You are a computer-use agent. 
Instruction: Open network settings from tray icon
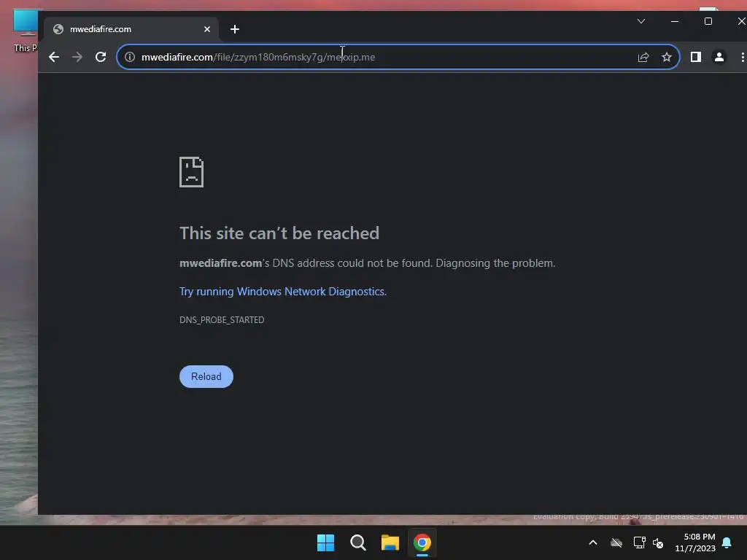click(x=639, y=542)
